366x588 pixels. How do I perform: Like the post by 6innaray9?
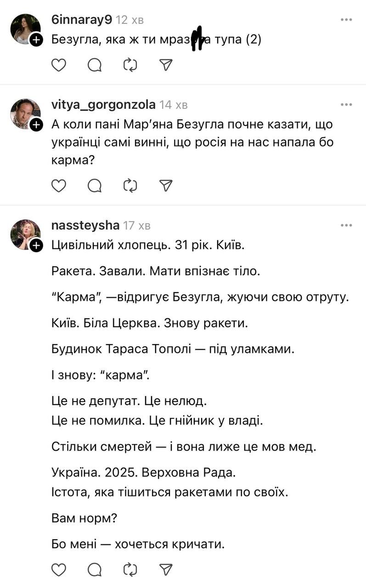tap(59, 66)
